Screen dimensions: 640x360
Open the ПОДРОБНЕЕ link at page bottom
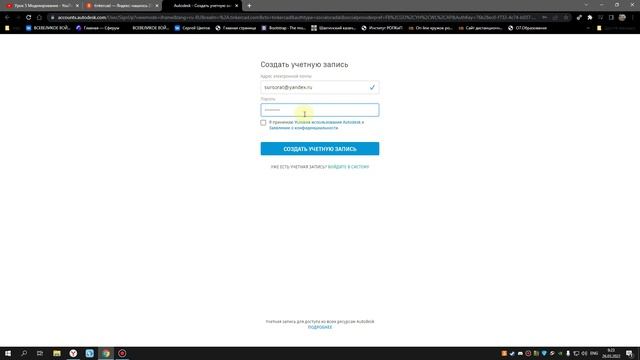pyautogui.click(x=320, y=327)
